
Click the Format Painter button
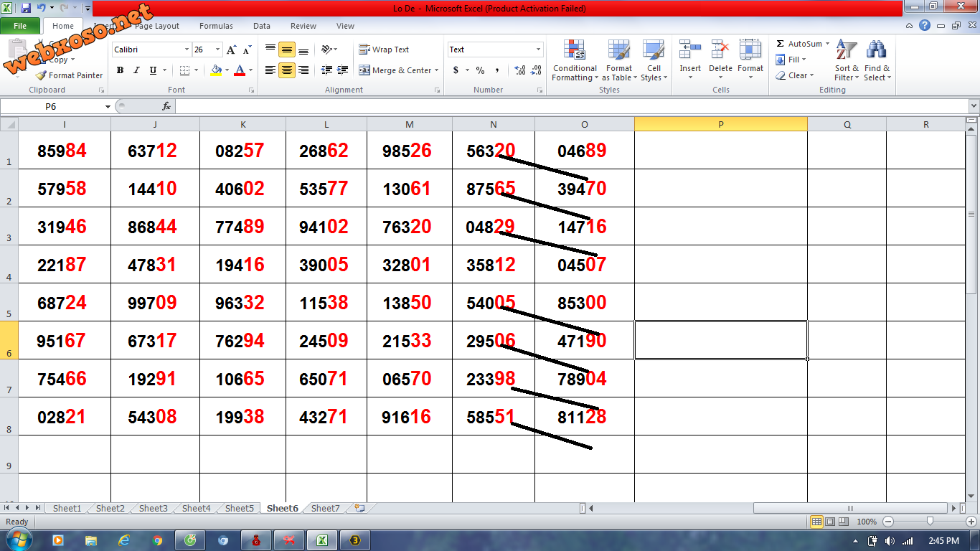(x=70, y=75)
